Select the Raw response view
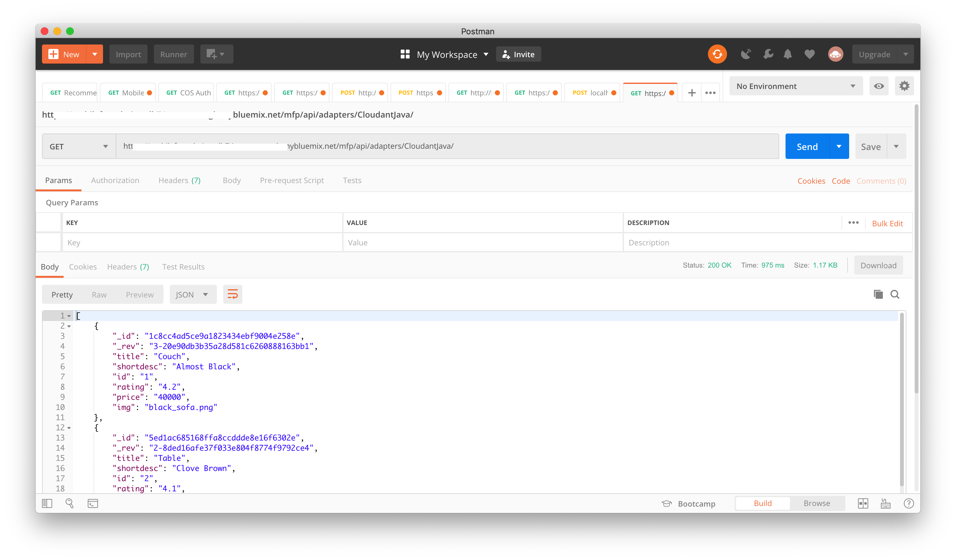 99,295
